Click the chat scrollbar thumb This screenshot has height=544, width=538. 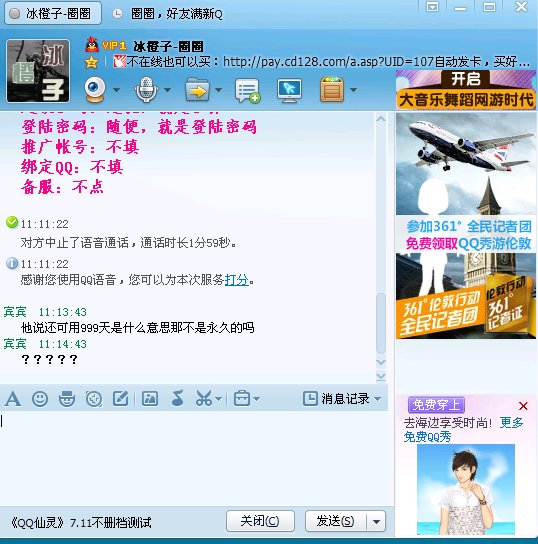[381, 323]
